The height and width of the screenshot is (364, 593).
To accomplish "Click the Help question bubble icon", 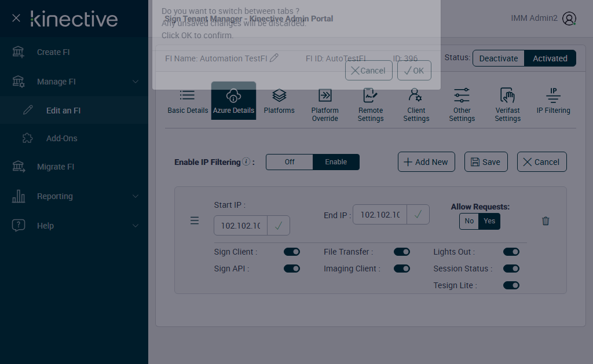I will (x=19, y=225).
